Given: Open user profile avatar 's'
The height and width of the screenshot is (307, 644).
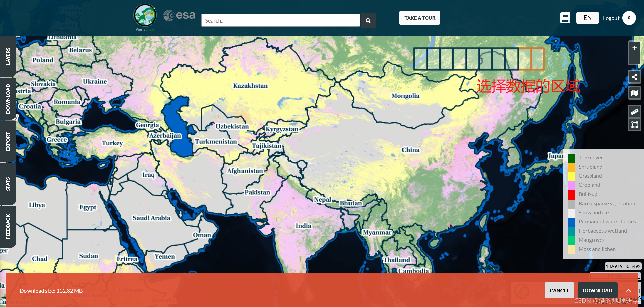Looking at the screenshot, I should click(x=629, y=18).
